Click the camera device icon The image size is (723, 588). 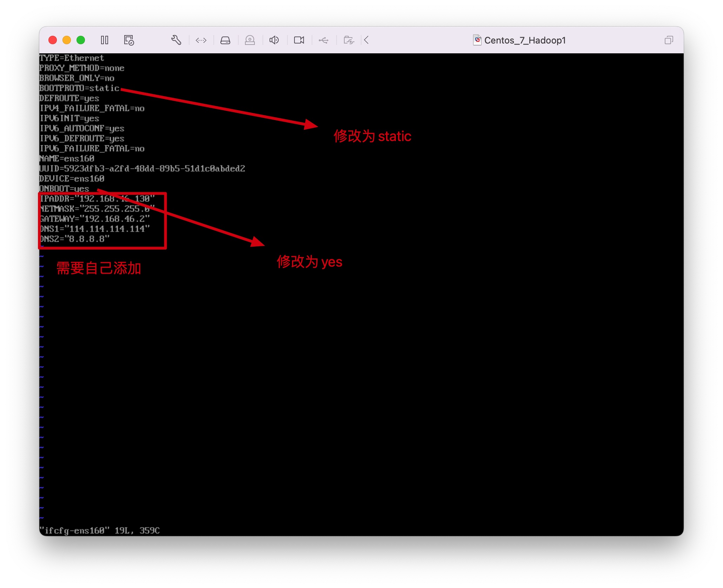point(299,40)
